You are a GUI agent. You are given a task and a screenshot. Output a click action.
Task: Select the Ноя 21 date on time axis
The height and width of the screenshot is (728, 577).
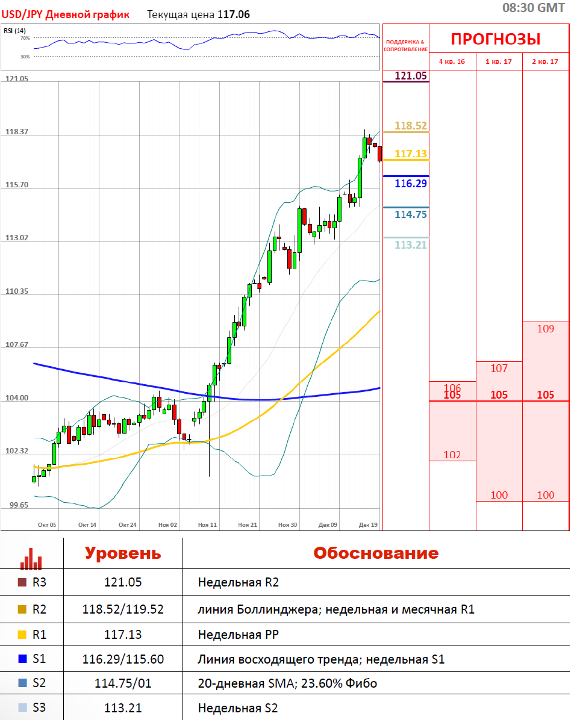[248, 525]
